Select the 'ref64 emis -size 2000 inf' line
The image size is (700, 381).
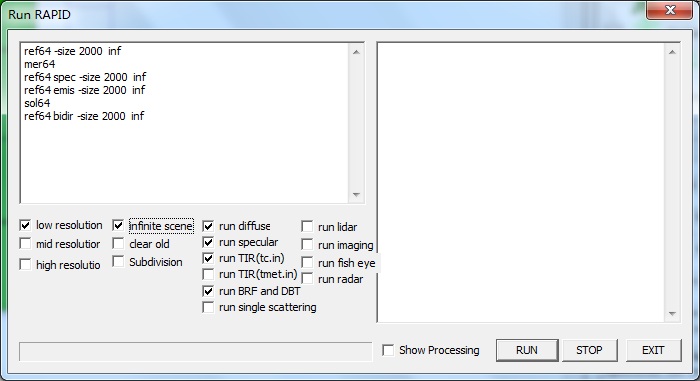(x=84, y=90)
